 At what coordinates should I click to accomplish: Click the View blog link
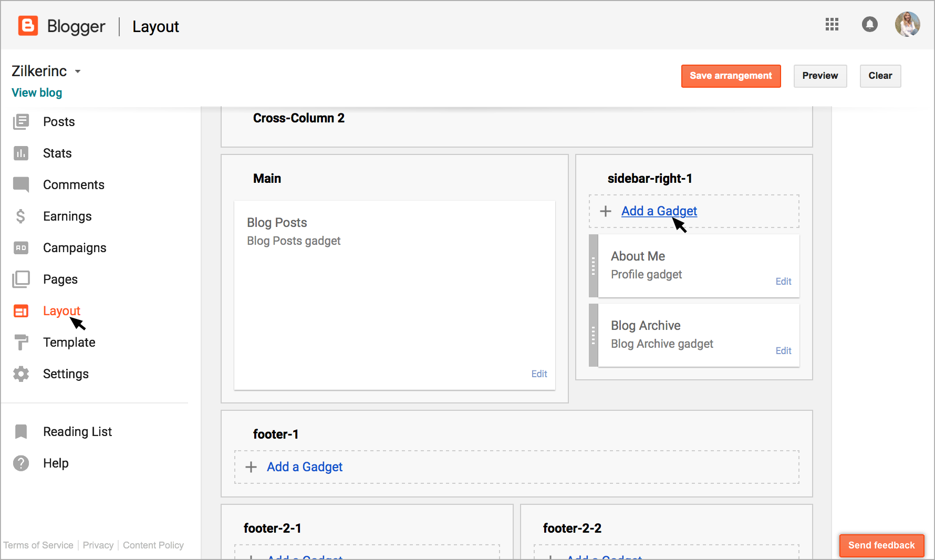37,93
